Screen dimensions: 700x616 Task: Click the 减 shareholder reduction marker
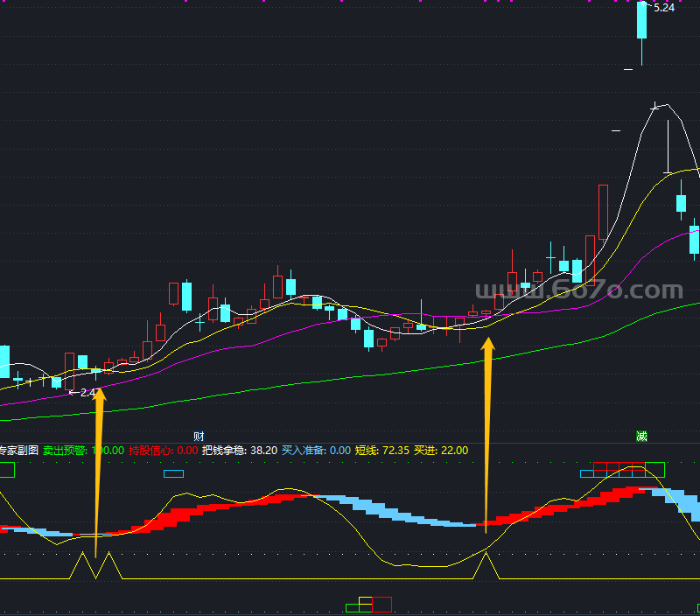(x=641, y=436)
